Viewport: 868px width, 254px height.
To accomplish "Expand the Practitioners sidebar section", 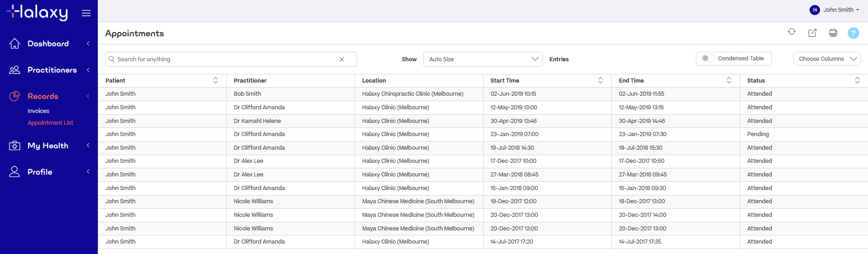I will point(52,70).
